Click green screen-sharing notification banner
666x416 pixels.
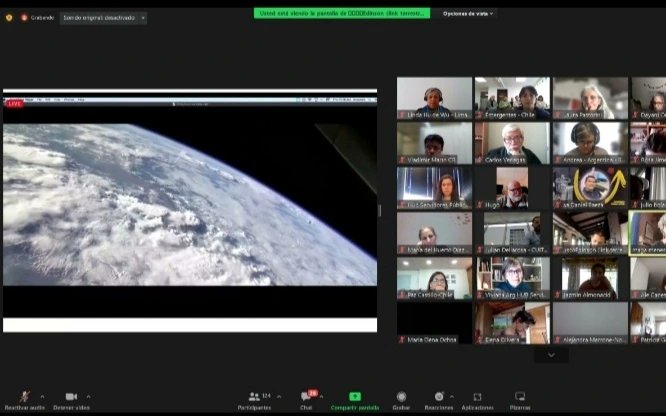click(x=342, y=14)
